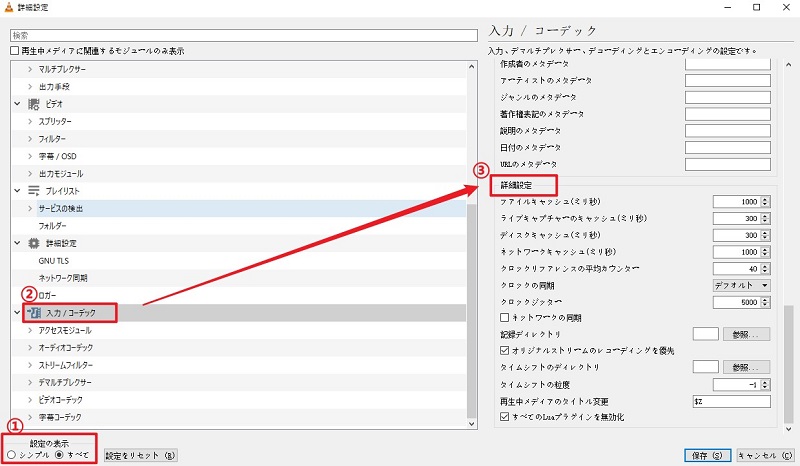Expand the ビデオコーデック node
This screenshot has width=800, height=466.
point(30,400)
